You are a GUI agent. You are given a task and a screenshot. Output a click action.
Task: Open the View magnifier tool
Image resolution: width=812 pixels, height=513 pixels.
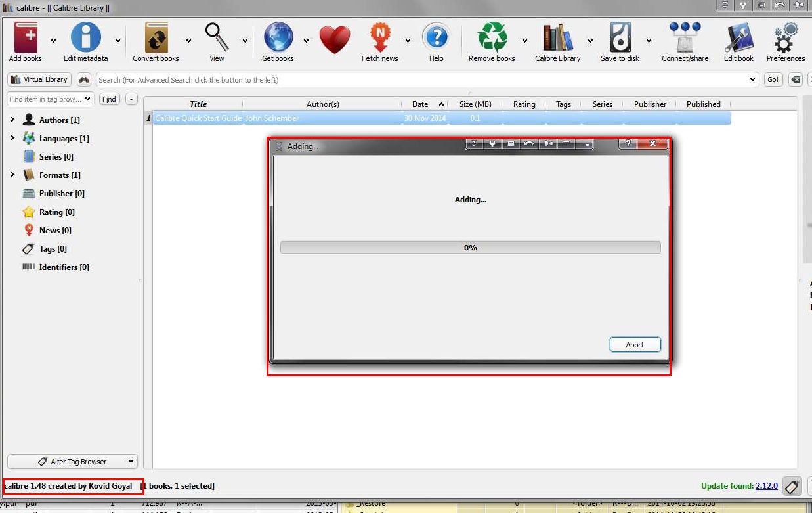(x=217, y=37)
